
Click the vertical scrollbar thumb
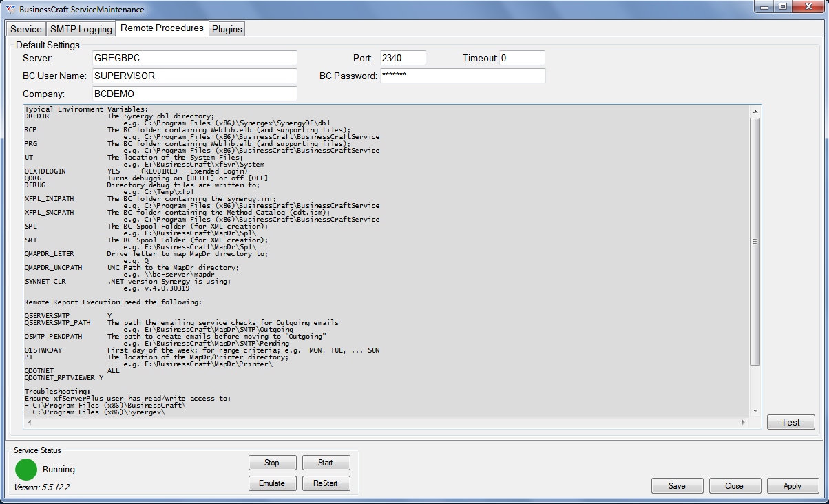pos(755,241)
